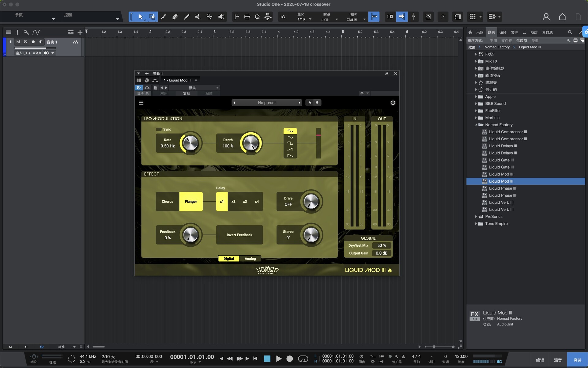588x368 pixels.
Task: Toggle loop playback button
Action: tap(303, 359)
